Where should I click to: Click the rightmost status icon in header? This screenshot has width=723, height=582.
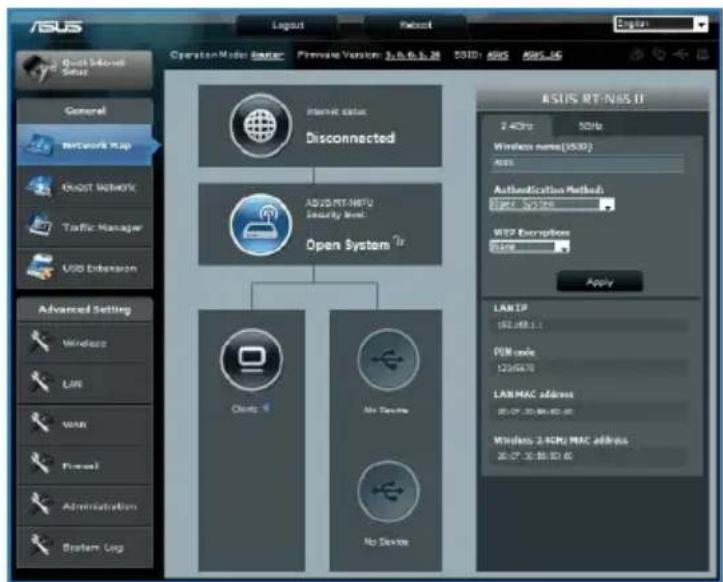[x=702, y=55]
